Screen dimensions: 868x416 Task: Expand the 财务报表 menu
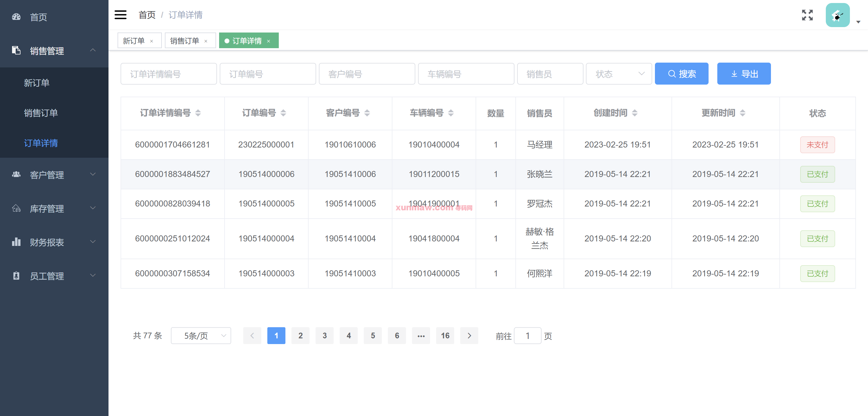click(x=54, y=242)
